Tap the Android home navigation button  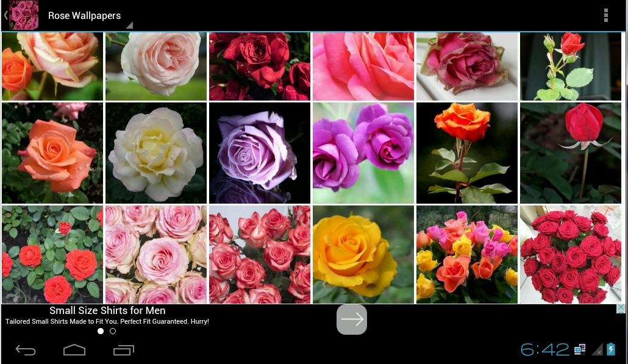[x=74, y=350]
